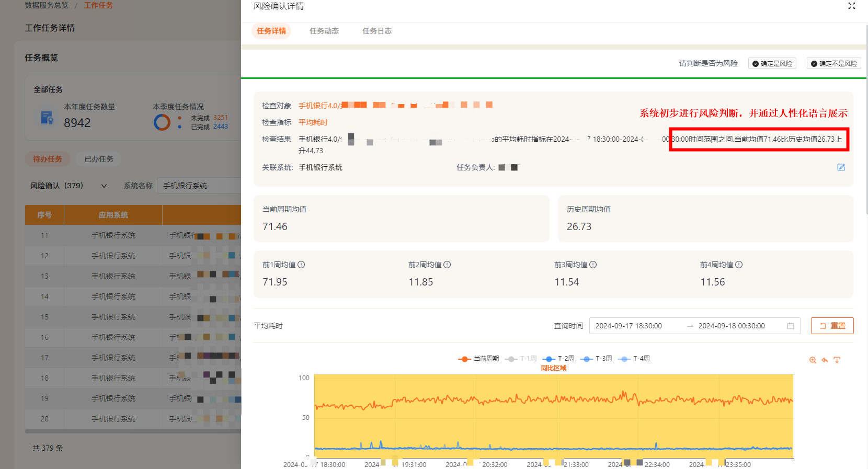
Task: Click the end time 2024-09-18 00:30:00 field
Action: click(732, 326)
